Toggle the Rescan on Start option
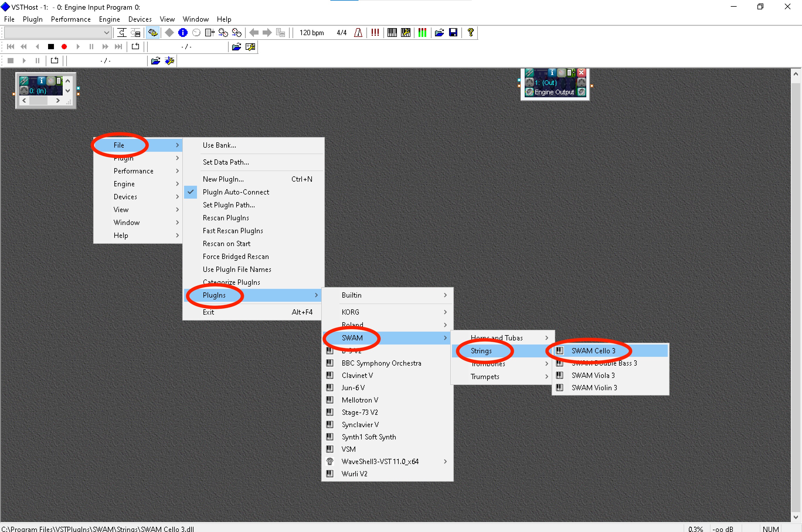The width and height of the screenshot is (802, 532). 226,244
